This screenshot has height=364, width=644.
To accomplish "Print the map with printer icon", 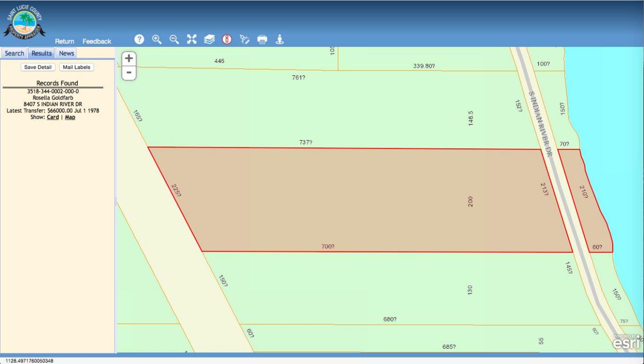I will click(x=262, y=39).
